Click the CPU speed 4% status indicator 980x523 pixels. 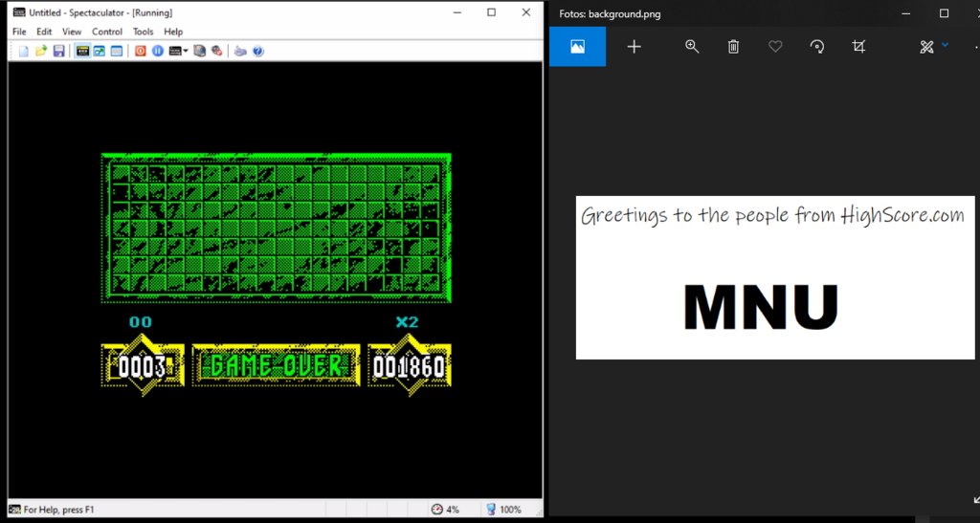(445, 510)
